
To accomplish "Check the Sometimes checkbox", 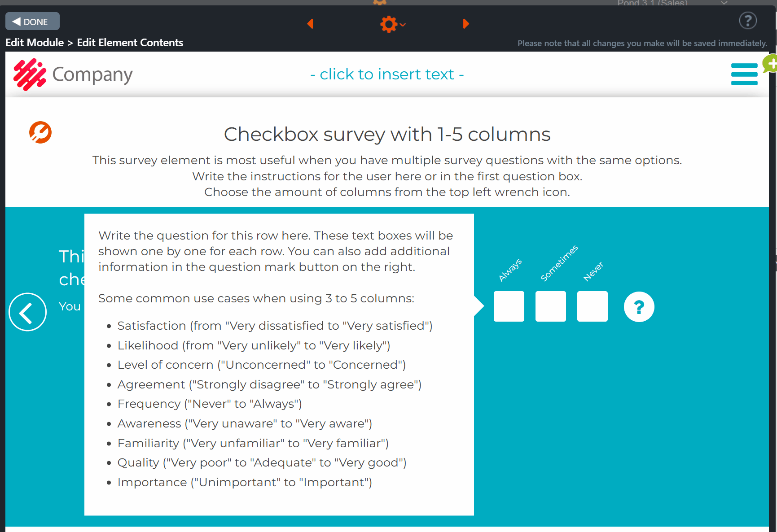I will click(551, 306).
